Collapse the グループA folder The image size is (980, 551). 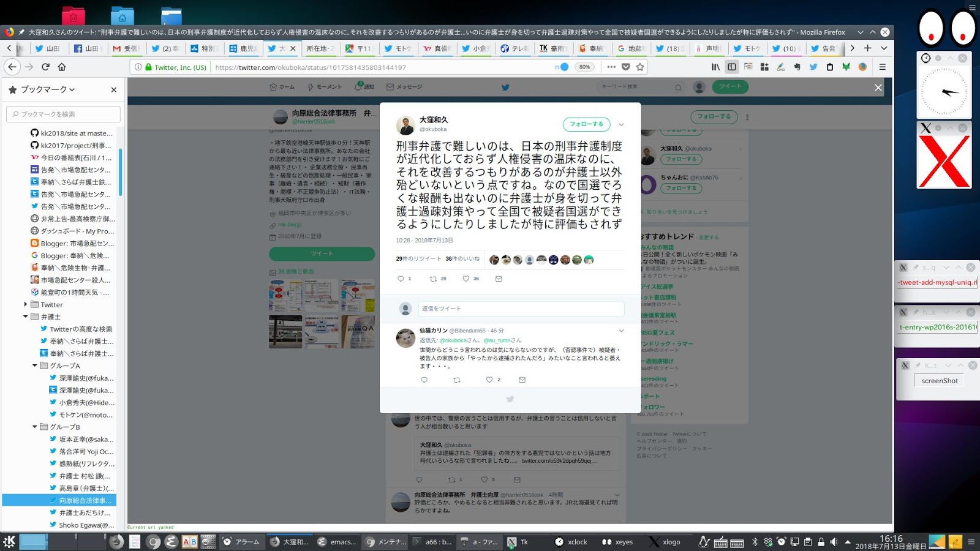click(x=35, y=365)
